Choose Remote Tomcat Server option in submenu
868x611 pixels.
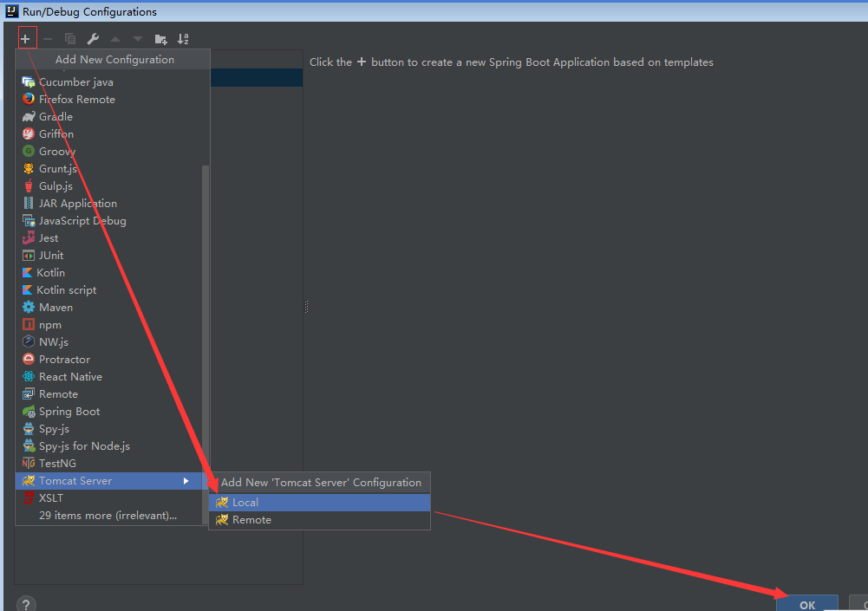coord(319,520)
